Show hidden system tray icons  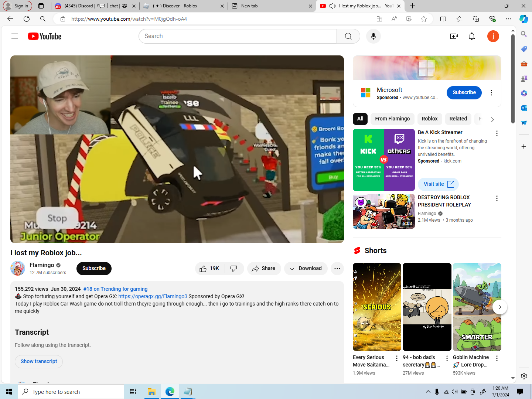coord(428,392)
